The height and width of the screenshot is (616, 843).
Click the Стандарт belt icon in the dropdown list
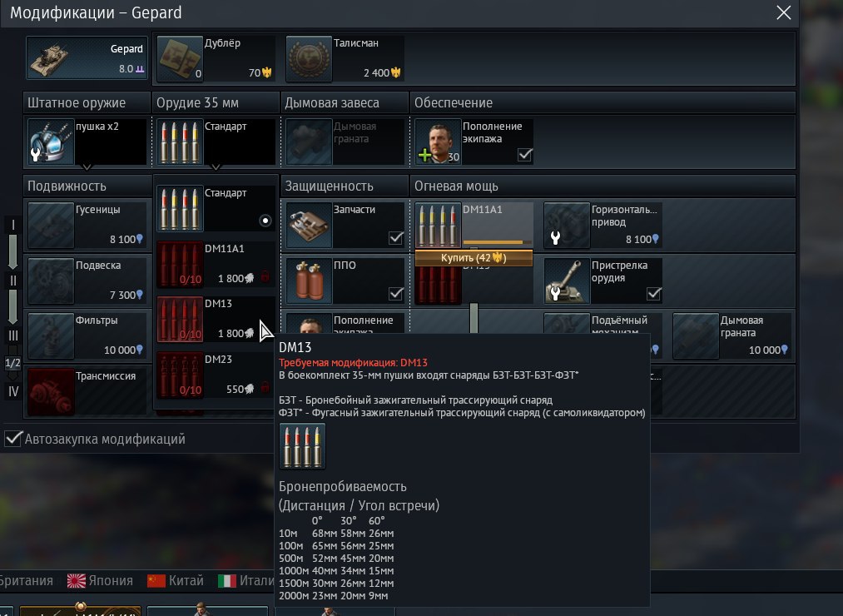coord(180,209)
